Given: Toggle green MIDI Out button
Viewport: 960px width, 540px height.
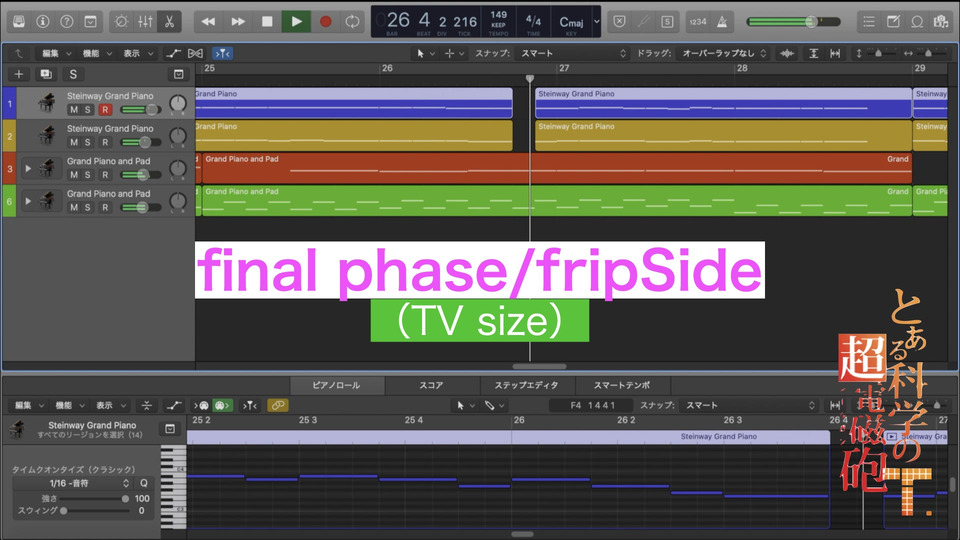Looking at the screenshot, I should 222,405.
